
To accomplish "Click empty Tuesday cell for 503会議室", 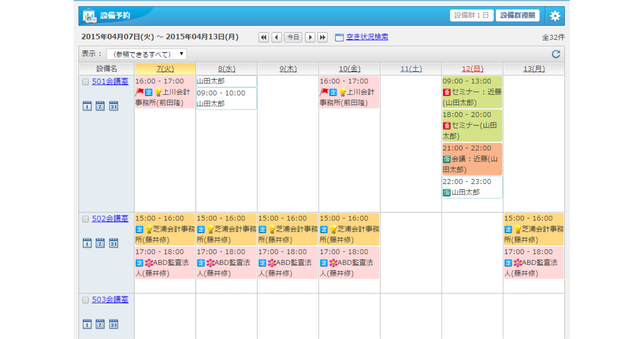I will point(165,316).
